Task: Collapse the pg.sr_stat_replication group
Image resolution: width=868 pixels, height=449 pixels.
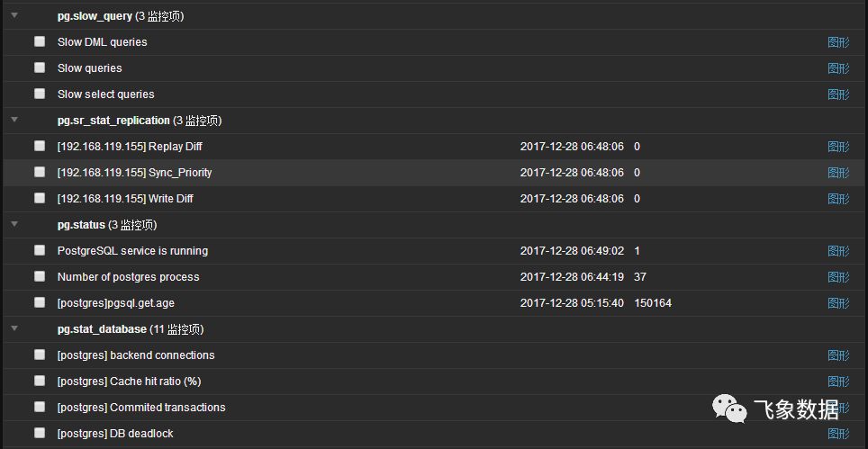Action: pos(13,120)
